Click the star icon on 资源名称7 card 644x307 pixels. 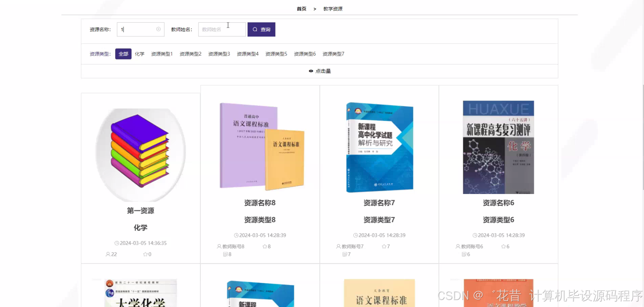[384, 246]
